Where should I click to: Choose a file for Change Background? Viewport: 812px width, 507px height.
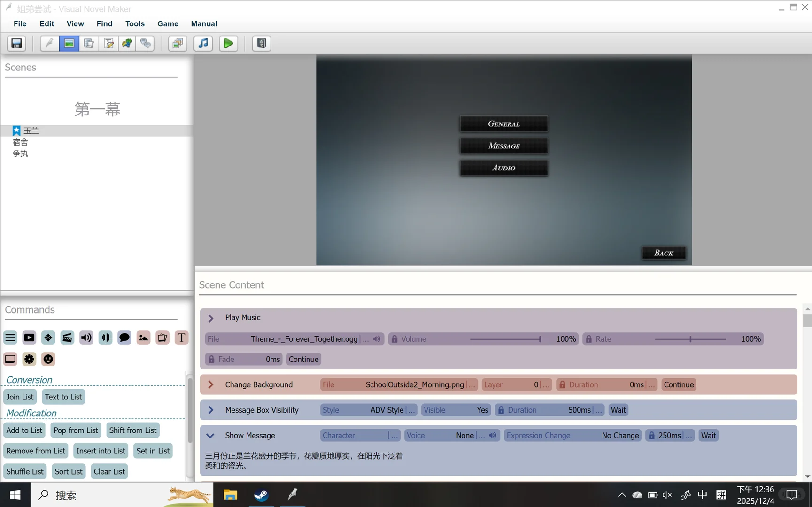click(399, 384)
